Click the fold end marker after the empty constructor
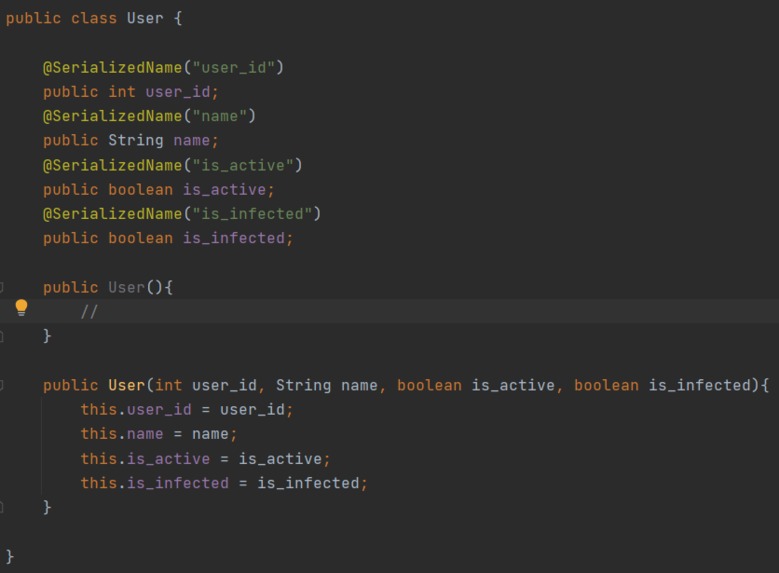779x573 pixels. 1,336
